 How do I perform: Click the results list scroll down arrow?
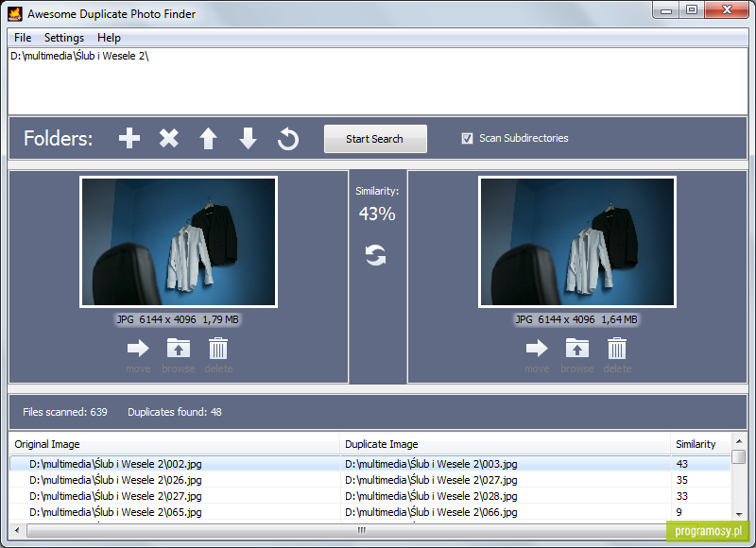tap(739, 515)
